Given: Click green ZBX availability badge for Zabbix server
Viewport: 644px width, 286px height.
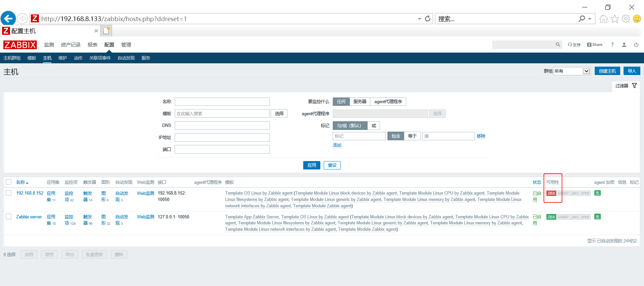Looking at the screenshot, I should [x=551, y=217].
